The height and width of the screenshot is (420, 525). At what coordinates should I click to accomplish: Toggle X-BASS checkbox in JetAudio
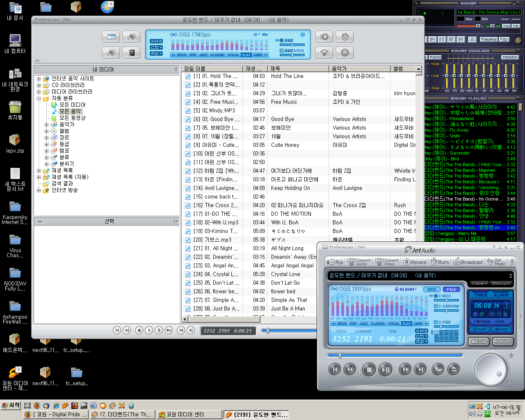436,296
